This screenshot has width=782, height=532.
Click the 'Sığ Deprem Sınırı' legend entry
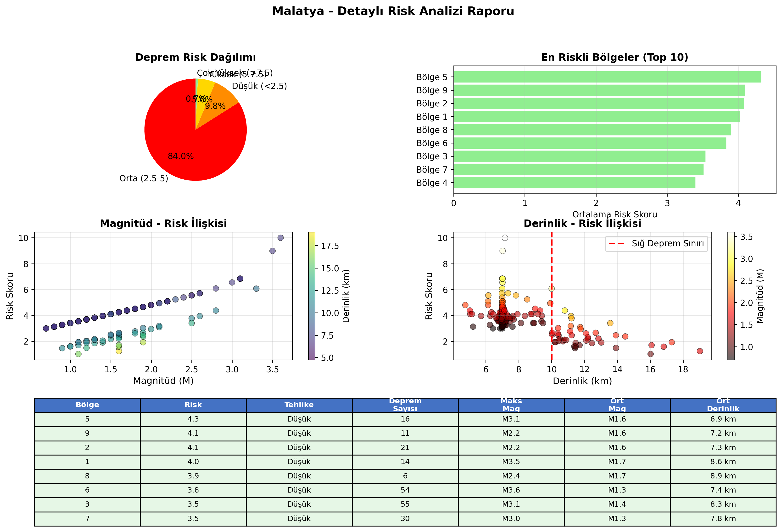[656, 243]
